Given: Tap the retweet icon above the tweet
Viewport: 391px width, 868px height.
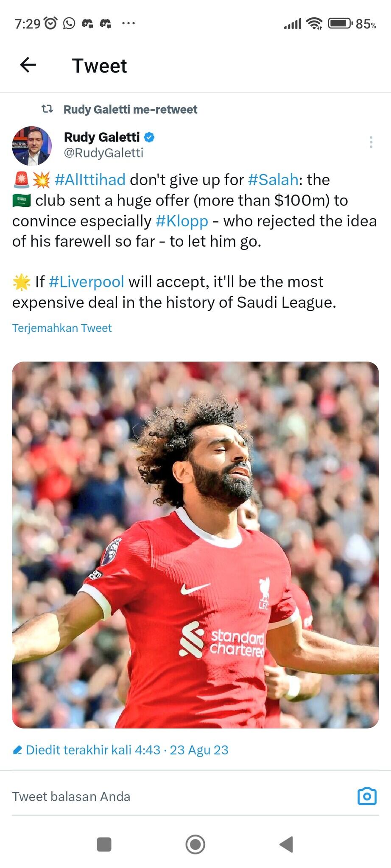Looking at the screenshot, I should pos(47,109).
